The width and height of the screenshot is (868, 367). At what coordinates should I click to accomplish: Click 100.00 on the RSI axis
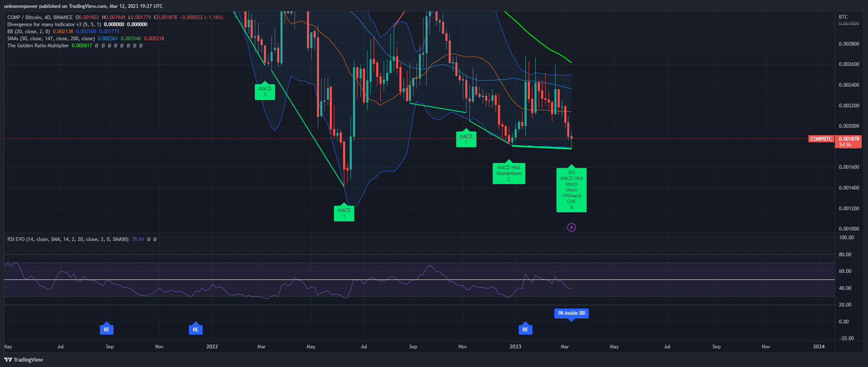click(846, 238)
